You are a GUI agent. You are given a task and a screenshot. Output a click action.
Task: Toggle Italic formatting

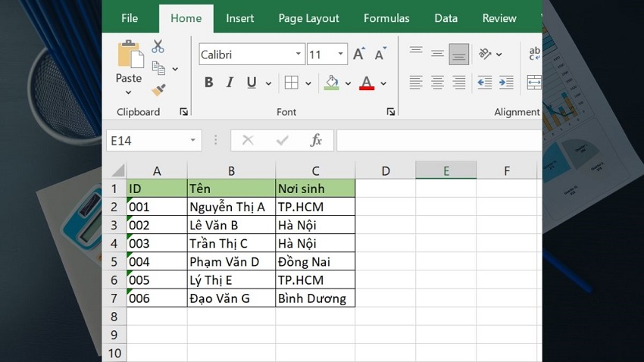[x=230, y=83]
